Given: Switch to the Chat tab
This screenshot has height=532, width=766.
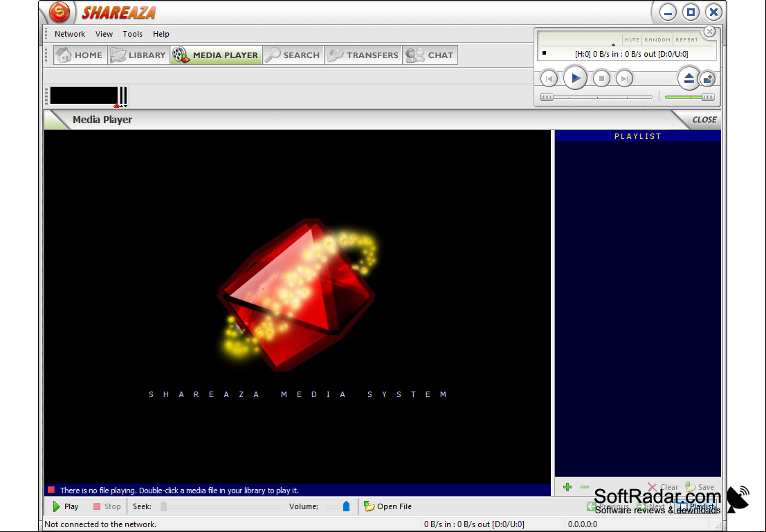Looking at the screenshot, I should pos(430,55).
